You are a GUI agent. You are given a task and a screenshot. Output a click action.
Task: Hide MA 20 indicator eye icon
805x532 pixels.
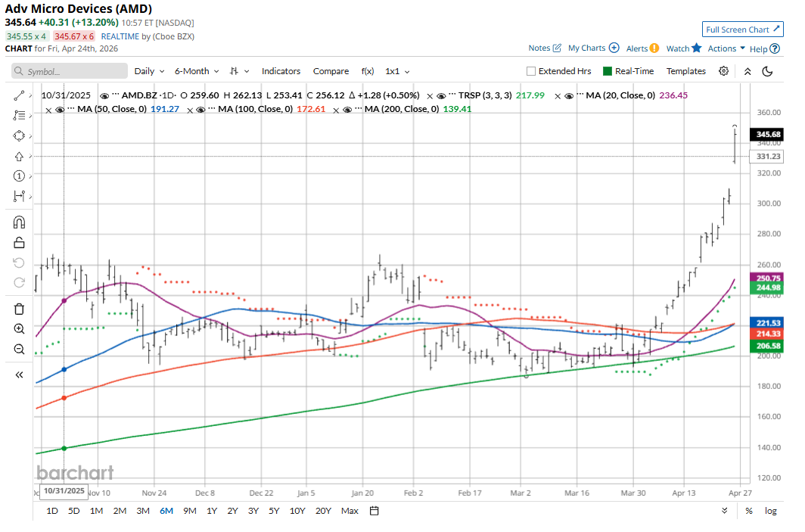(569, 96)
